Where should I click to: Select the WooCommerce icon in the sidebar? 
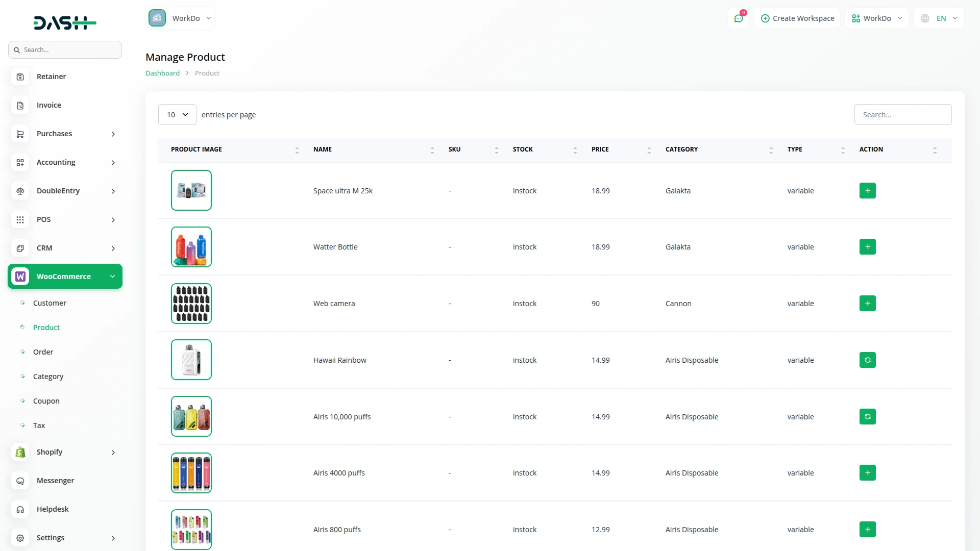tap(20, 276)
